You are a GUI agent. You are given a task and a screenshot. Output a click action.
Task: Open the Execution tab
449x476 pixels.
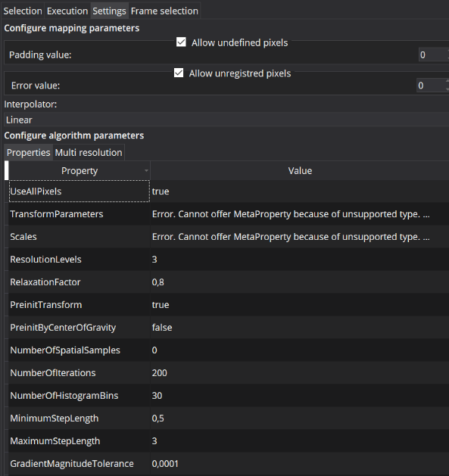tap(67, 11)
